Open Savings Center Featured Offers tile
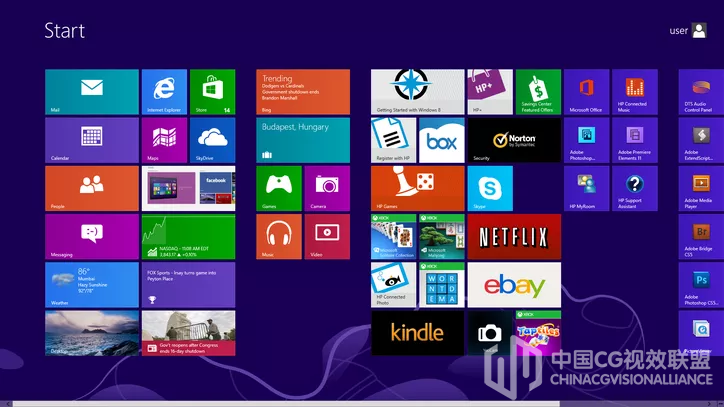Image resolution: width=724 pixels, height=407 pixels. coord(538,92)
